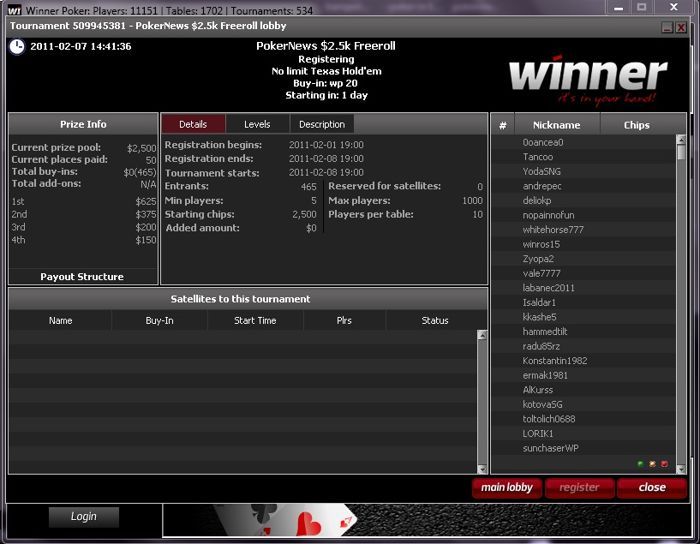Click the Login button
Viewport: 700px width, 544px height.
pos(83,517)
